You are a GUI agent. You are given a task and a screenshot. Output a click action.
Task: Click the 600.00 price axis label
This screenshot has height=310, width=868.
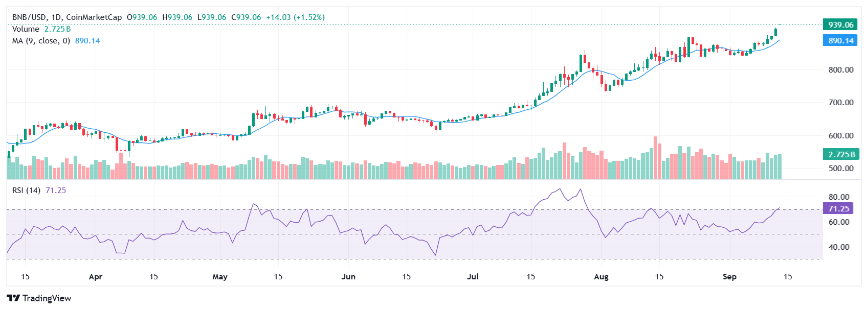point(841,136)
